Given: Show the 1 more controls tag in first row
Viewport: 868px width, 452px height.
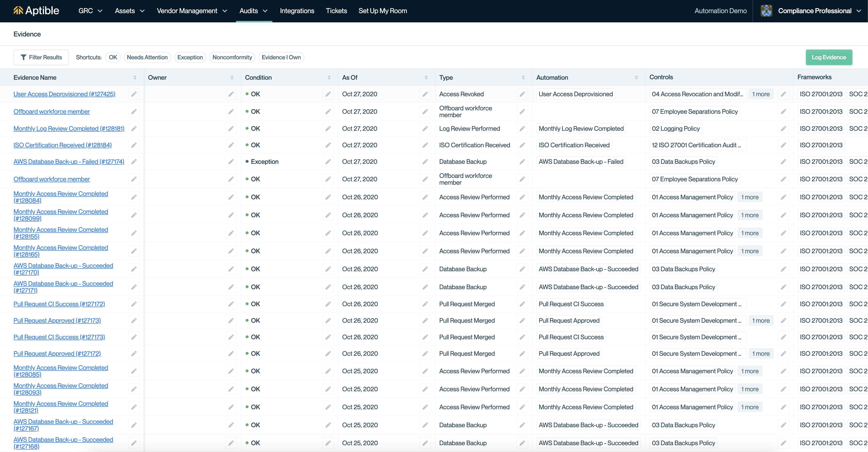Looking at the screenshot, I should [760, 94].
